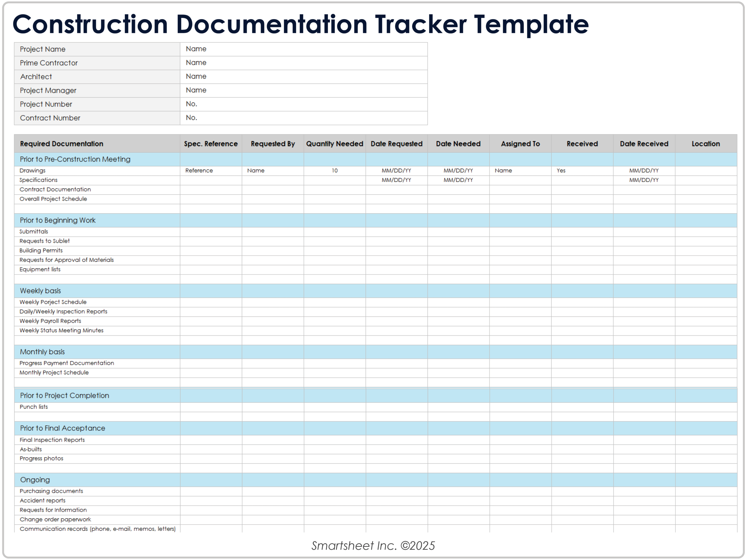Select the Date Received column header
The height and width of the screenshot is (560, 747).
tap(644, 144)
